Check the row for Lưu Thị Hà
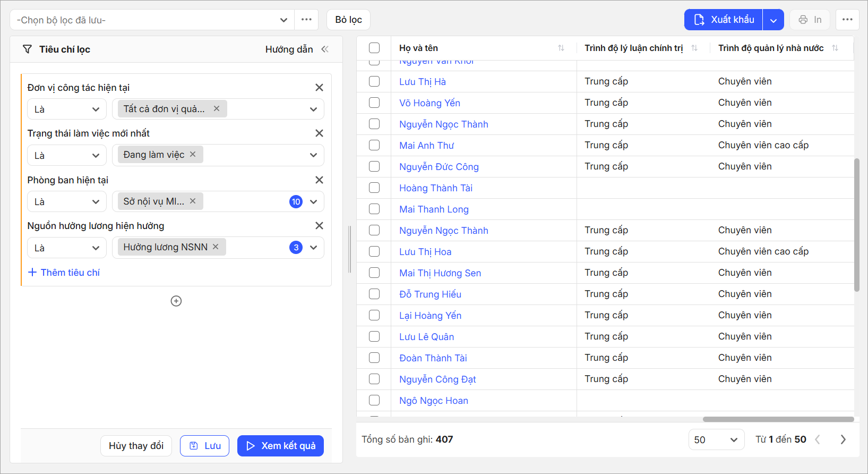This screenshot has height=474, width=868. coord(374,81)
